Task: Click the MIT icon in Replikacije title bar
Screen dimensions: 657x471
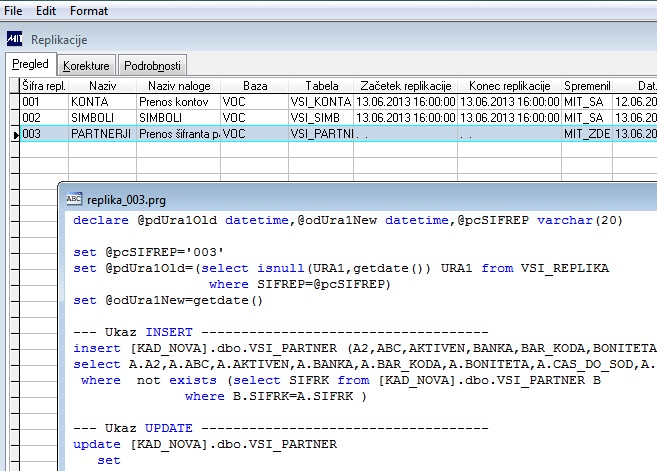Action: coord(15,40)
